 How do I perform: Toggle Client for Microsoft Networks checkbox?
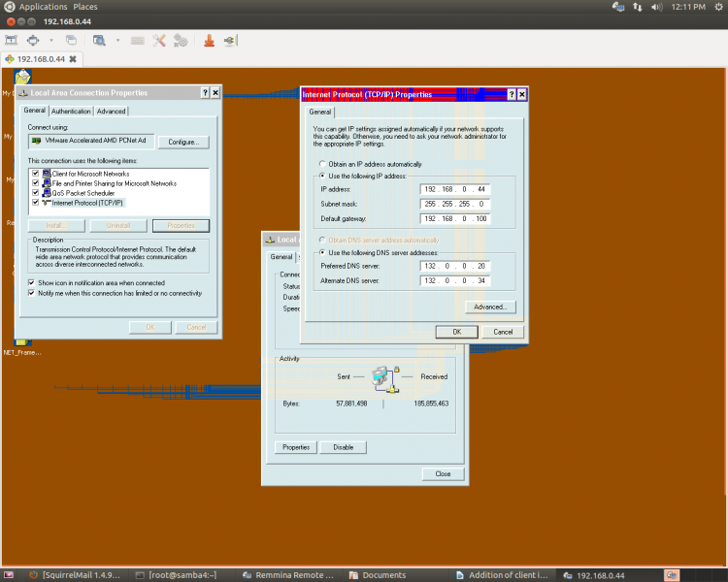point(35,173)
